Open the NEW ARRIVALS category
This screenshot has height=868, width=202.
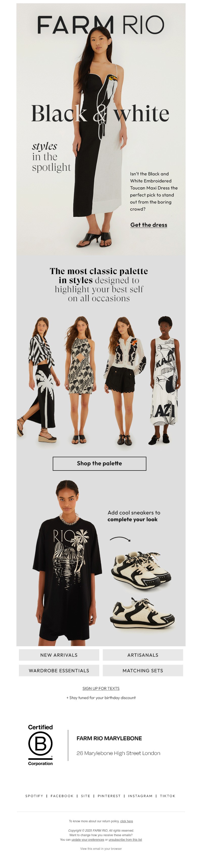coord(59,655)
